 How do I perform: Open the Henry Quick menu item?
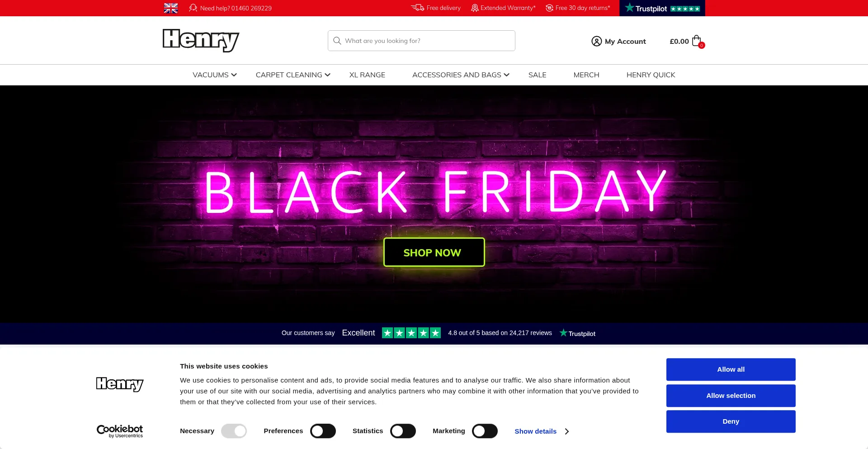(x=651, y=75)
